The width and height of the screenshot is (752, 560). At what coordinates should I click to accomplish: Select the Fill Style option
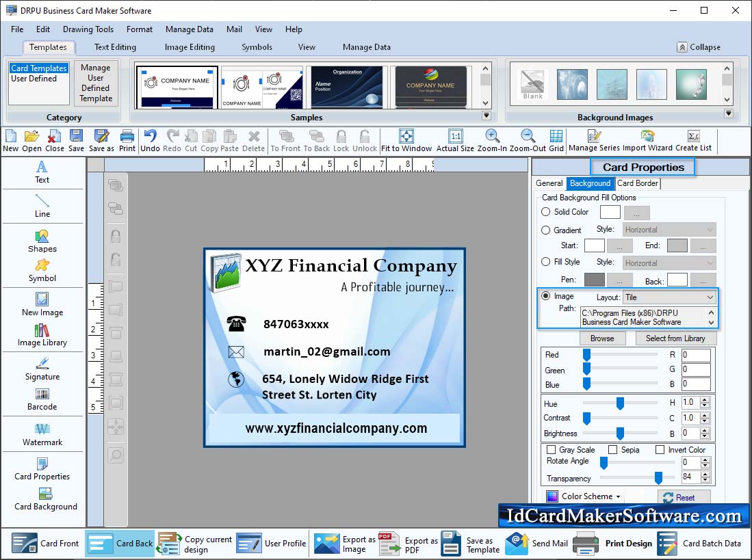tap(546, 262)
